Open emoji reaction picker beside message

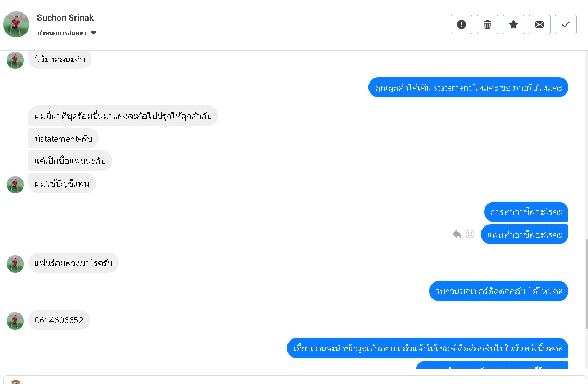(x=470, y=234)
